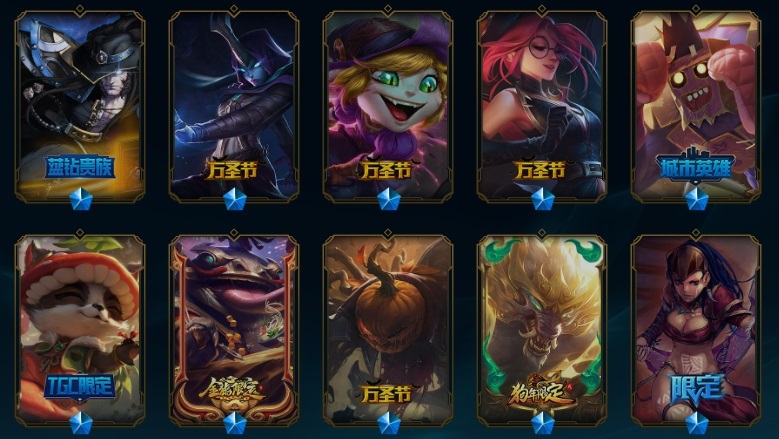The height and width of the screenshot is (439, 779).
Task: Select the red-haired glasses woman 万圣节 card
Action: [542, 106]
